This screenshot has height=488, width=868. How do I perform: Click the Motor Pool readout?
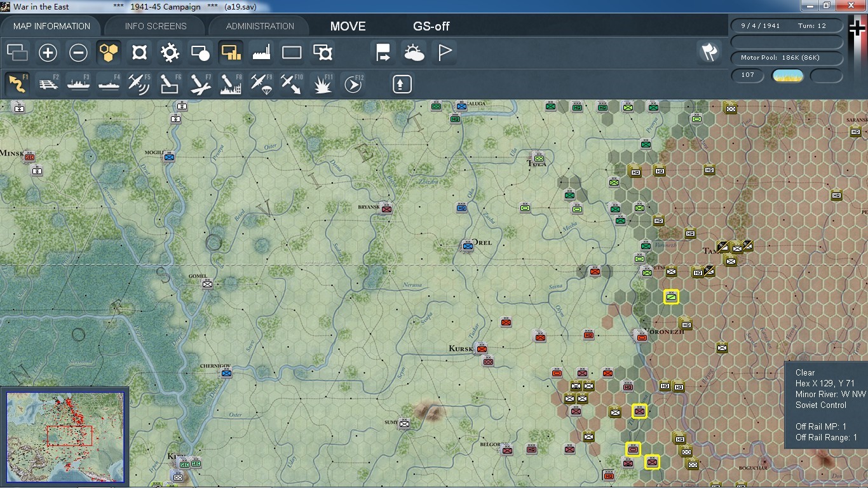click(788, 58)
